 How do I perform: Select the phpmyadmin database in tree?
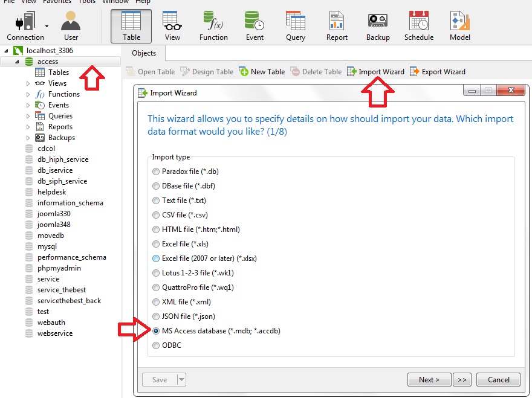(x=59, y=268)
